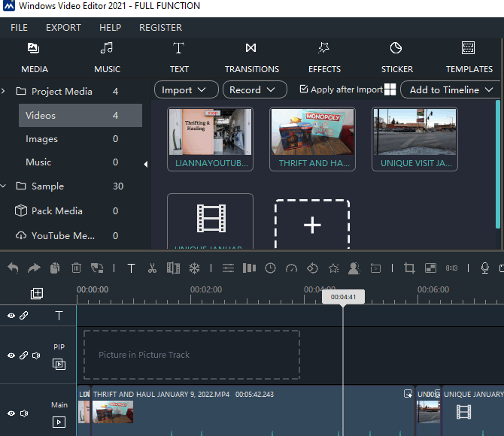Mute the PIP track speaker
Screen dimensions: 504x436
[36, 356]
